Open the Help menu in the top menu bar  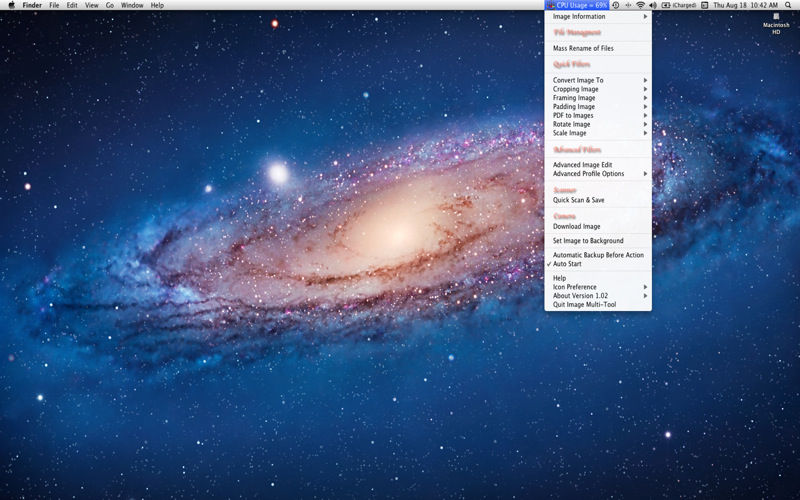(x=157, y=5)
